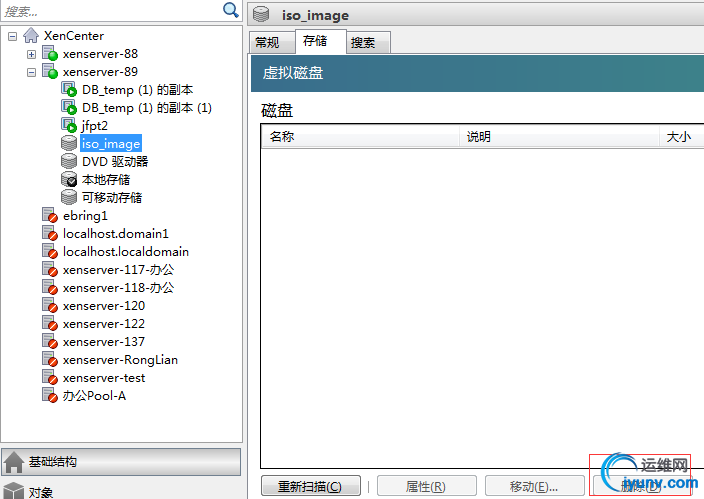Select xenserver-137 server
Viewport: 704px width, 499px height.
click(104, 342)
